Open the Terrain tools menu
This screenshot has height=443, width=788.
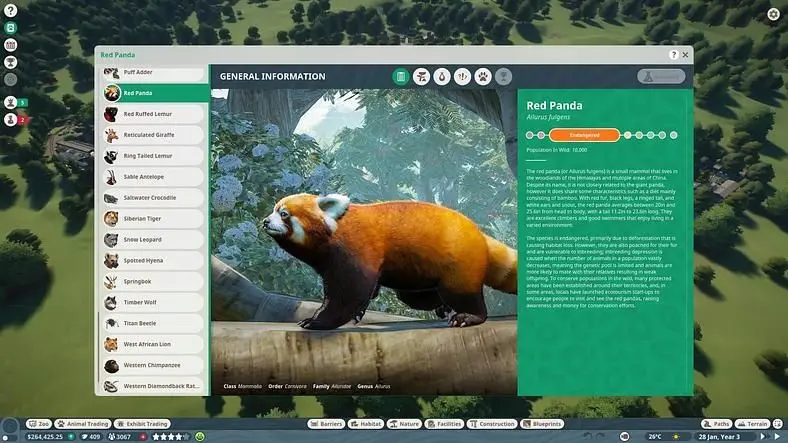point(752,424)
